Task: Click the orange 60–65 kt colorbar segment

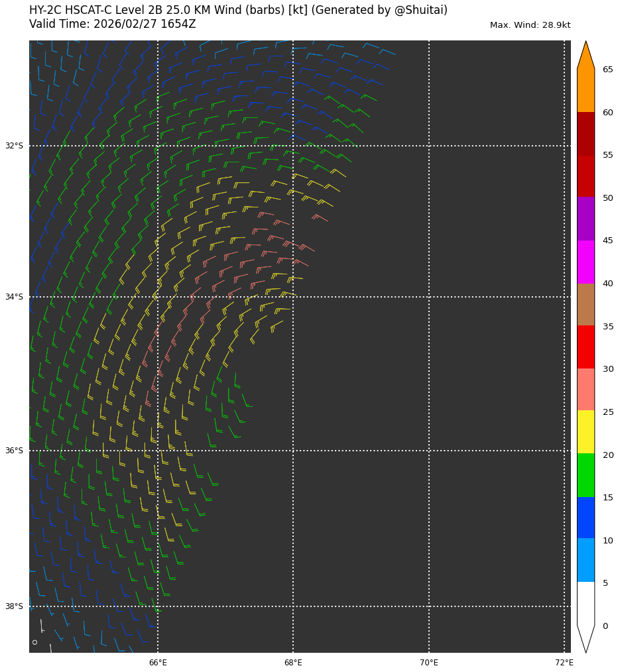Action: coord(586,91)
